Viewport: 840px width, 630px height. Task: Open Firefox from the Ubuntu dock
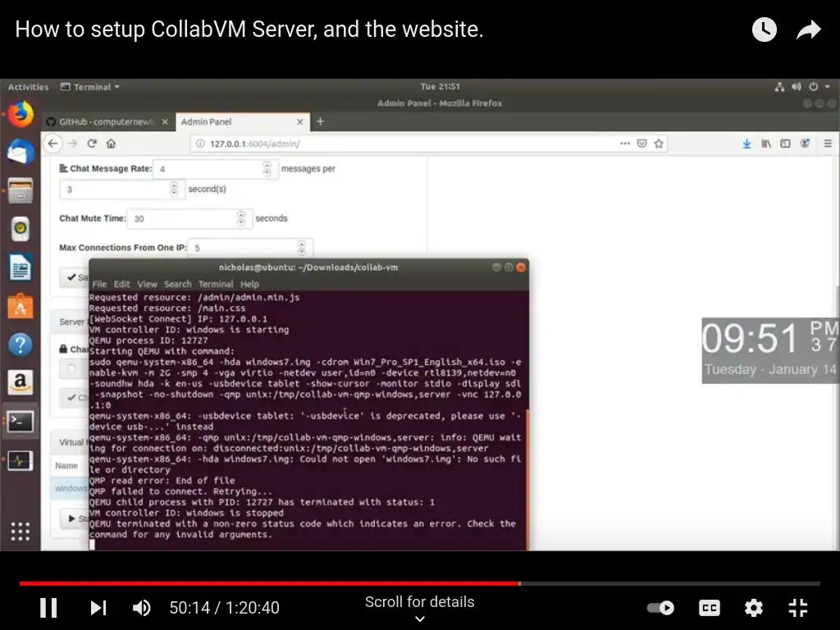pyautogui.click(x=21, y=114)
